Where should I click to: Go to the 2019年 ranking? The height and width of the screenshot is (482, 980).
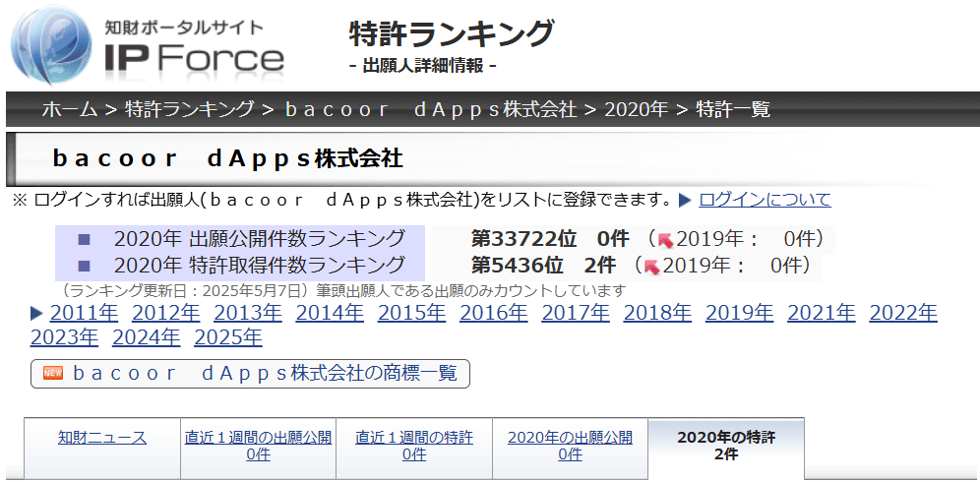coord(739,313)
